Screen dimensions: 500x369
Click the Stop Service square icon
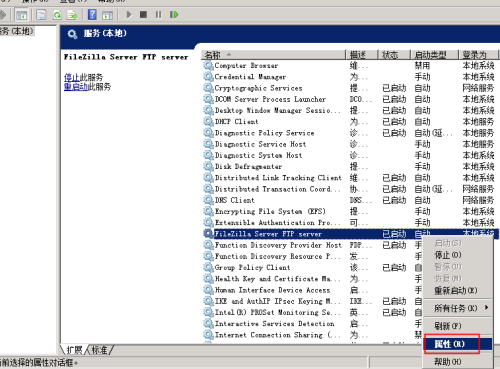tap(143, 15)
